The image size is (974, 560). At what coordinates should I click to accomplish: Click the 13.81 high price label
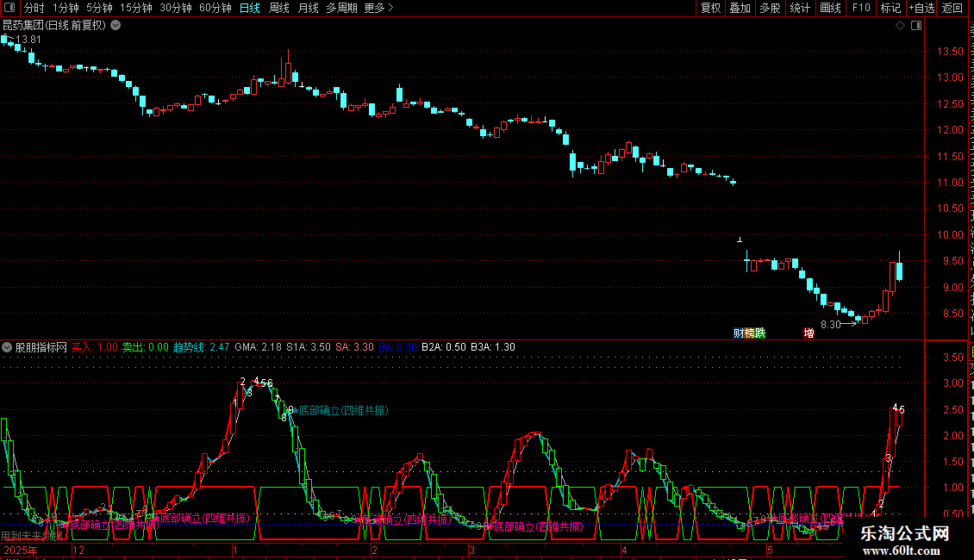(28, 40)
